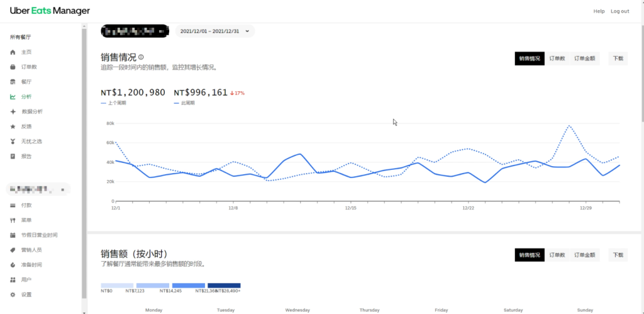Open 数据分析 sparkle icon in sidebar
The width and height of the screenshot is (644, 314).
[x=13, y=111]
